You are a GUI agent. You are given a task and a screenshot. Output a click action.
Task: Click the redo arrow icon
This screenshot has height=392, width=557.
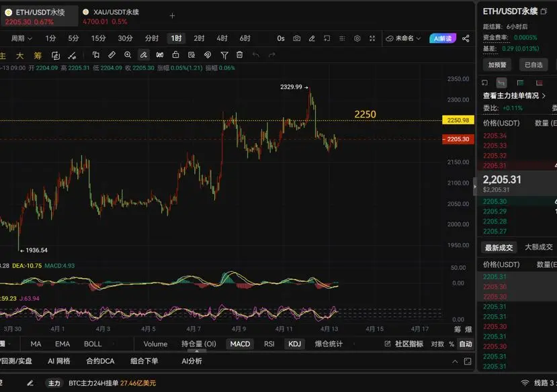(272, 54)
